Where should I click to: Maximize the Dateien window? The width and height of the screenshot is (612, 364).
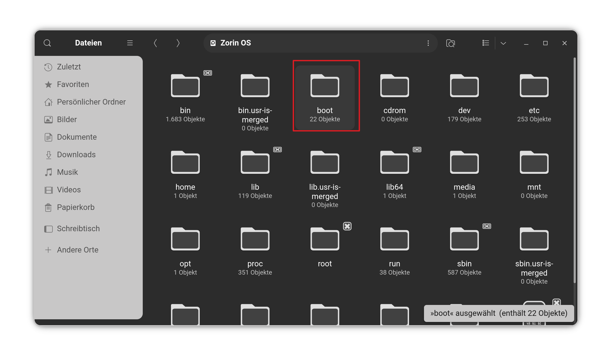click(x=545, y=43)
